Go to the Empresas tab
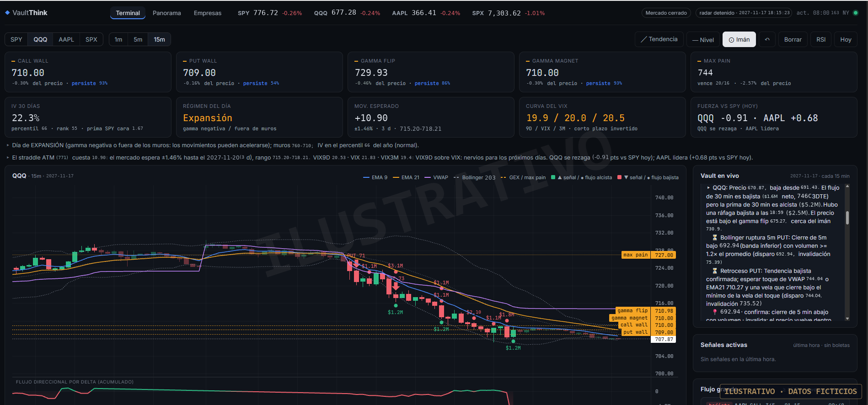868x405 pixels. click(x=208, y=13)
